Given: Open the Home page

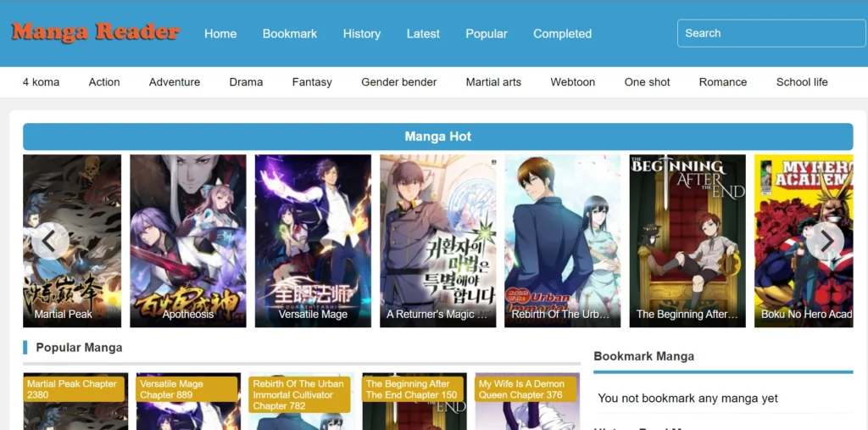Looking at the screenshot, I should [x=220, y=34].
